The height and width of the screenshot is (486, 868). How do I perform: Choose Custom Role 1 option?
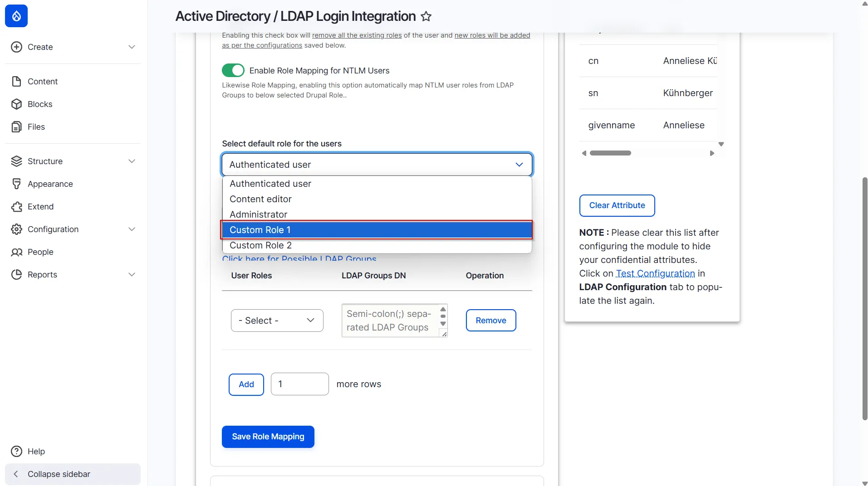(377, 230)
